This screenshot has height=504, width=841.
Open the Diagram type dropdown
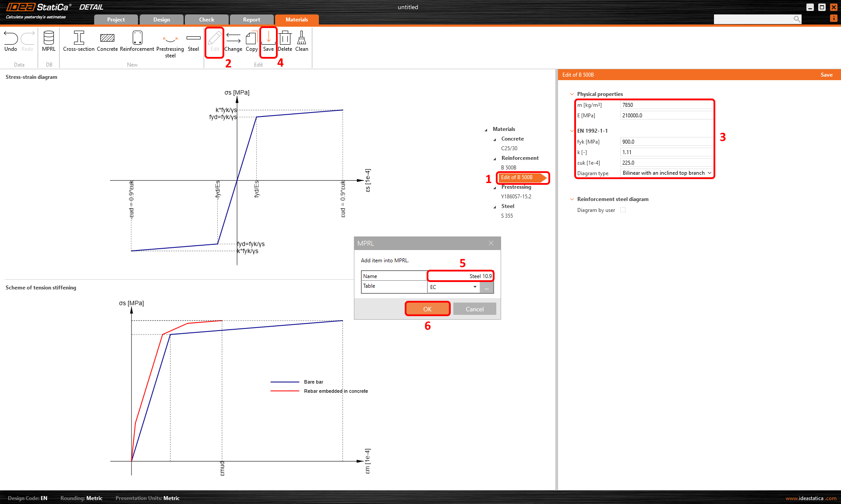pyautogui.click(x=666, y=173)
